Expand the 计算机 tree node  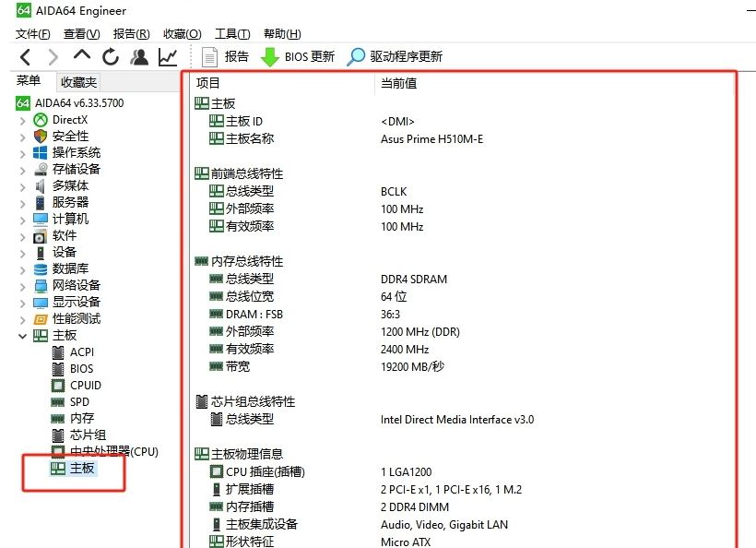click(x=22, y=220)
